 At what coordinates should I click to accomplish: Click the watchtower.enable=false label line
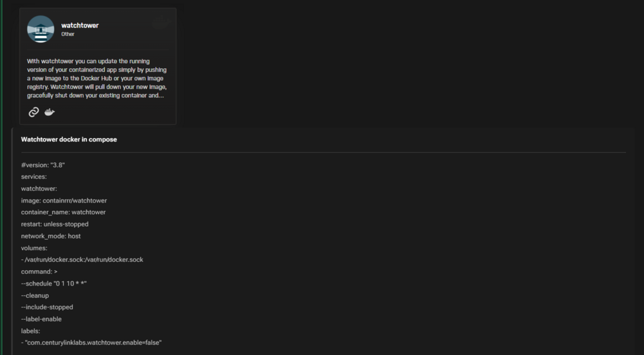pyautogui.click(x=91, y=343)
